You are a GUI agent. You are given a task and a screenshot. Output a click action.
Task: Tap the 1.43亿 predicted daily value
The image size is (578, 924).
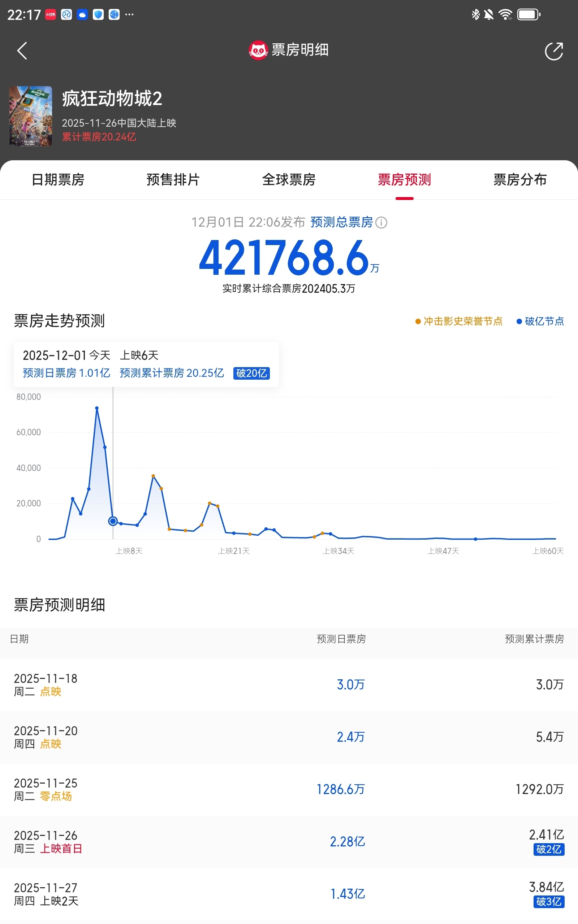(348, 894)
